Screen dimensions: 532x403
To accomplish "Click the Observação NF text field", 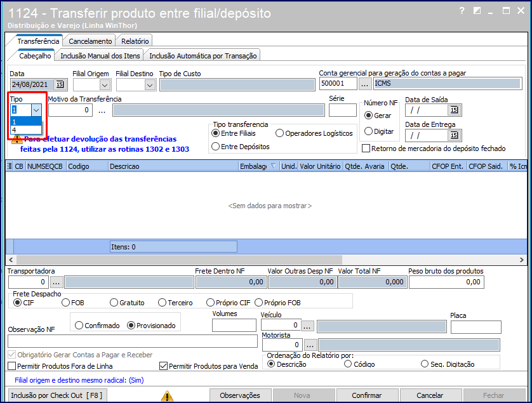I will 133,341.
